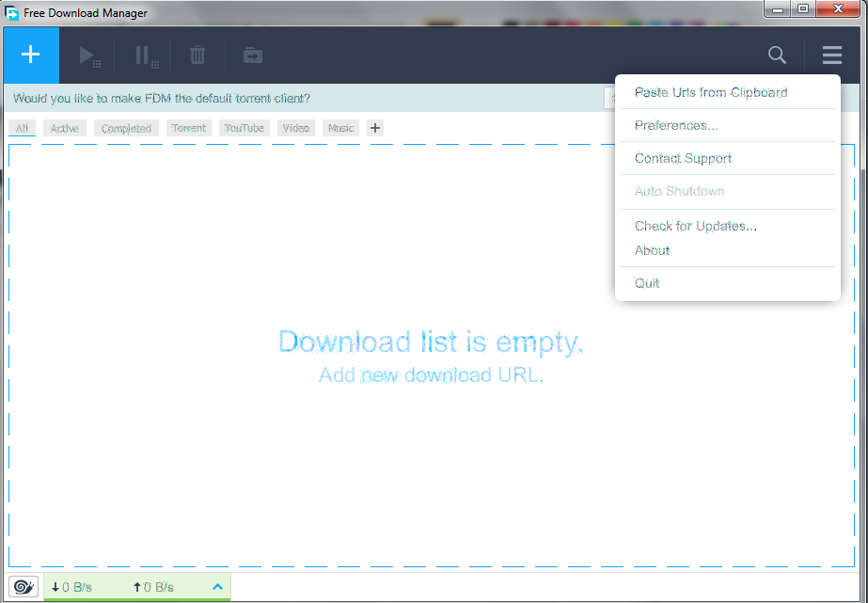868x603 pixels.
Task: Click the Start all downloads play icon
Action: coord(88,56)
